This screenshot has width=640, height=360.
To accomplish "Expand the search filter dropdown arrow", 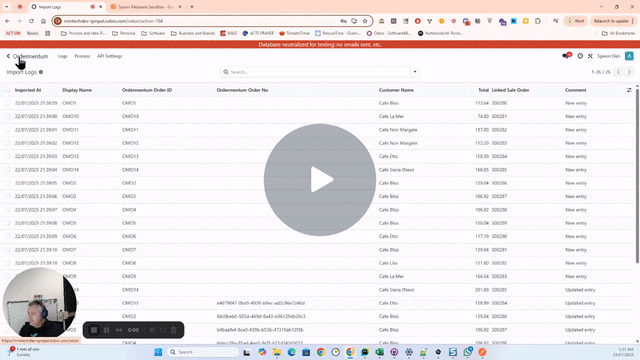I will (415, 72).
